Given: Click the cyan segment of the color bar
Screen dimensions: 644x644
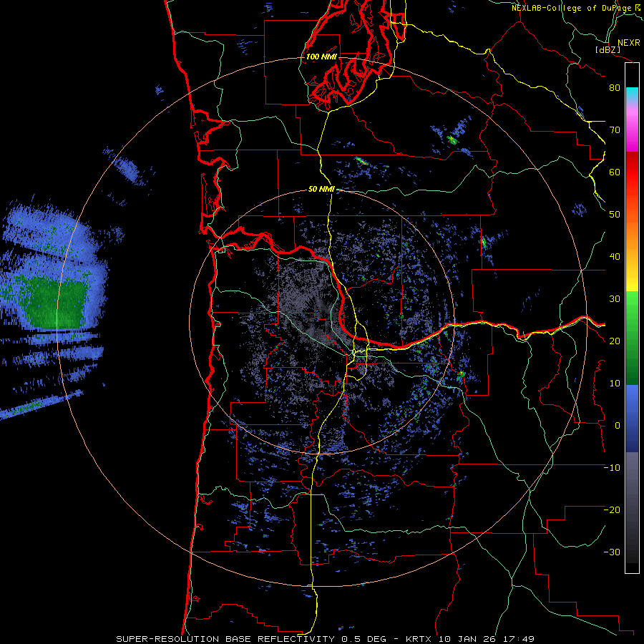Looking at the screenshot, I should pyautogui.click(x=632, y=94).
